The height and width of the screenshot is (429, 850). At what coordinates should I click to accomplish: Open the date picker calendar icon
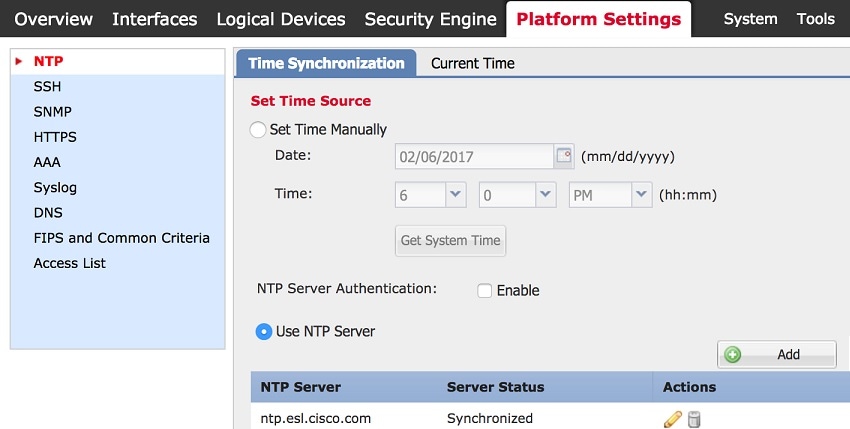pyautogui.click(x=564, y=156)
